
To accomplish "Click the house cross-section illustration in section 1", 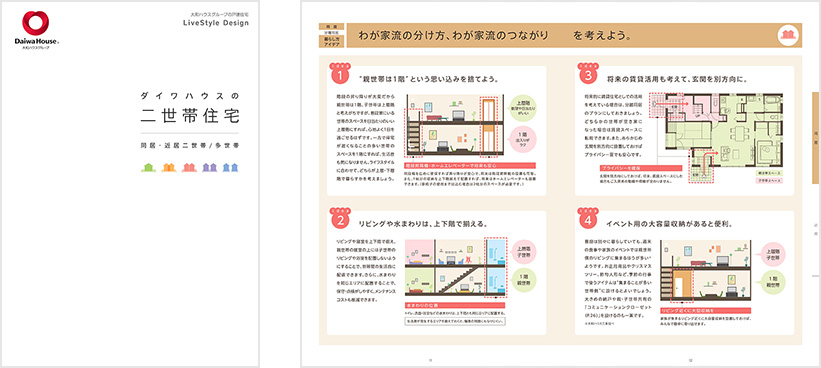I will tap(455, 127).
